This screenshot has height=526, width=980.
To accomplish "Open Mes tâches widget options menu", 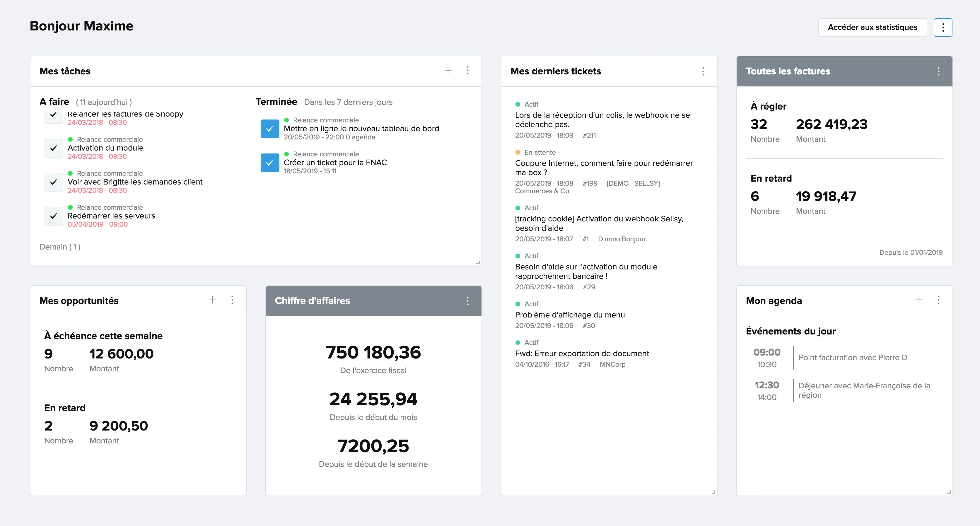I will pos(467,70).
